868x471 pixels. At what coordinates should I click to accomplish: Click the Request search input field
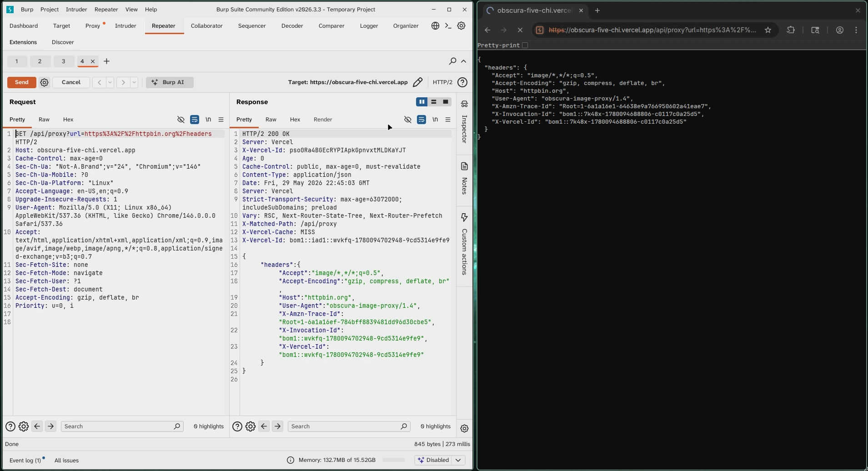(122, 426)
